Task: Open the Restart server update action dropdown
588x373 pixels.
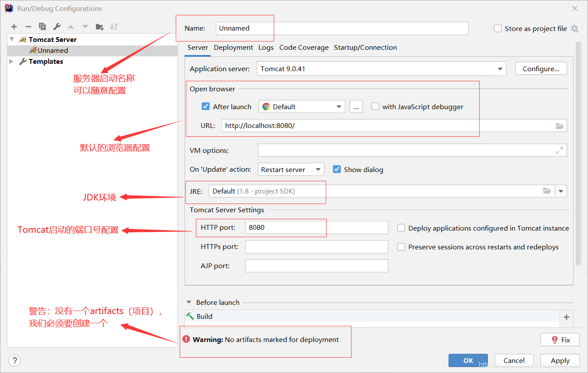Action: tap(291, 169)
